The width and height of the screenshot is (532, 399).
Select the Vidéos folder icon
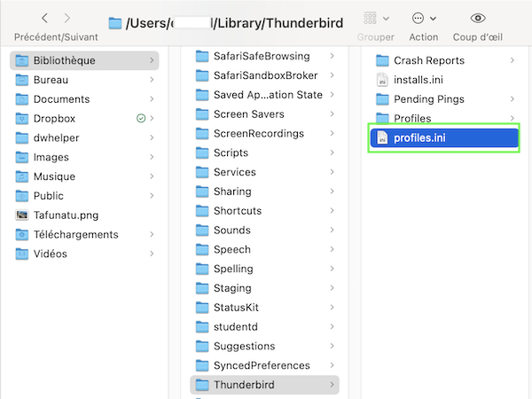pyautogui.click(x=22, y=254)
